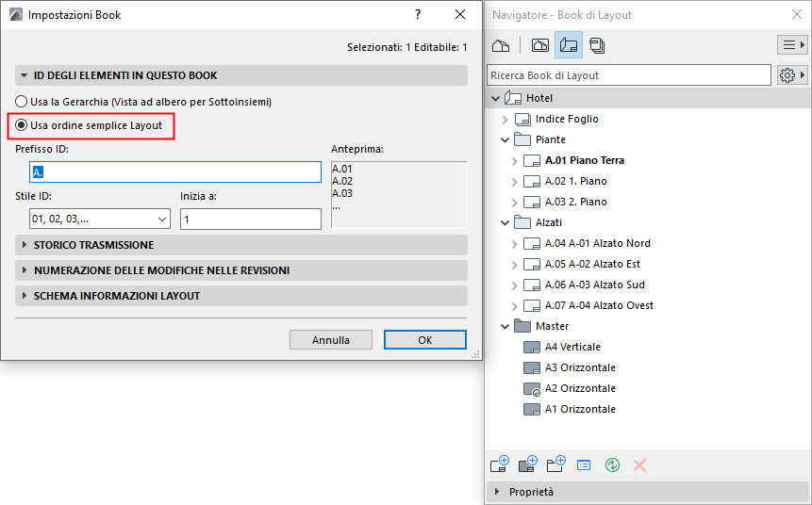
Task: Click the New Master Layout icon
Action: click(528, 464)
